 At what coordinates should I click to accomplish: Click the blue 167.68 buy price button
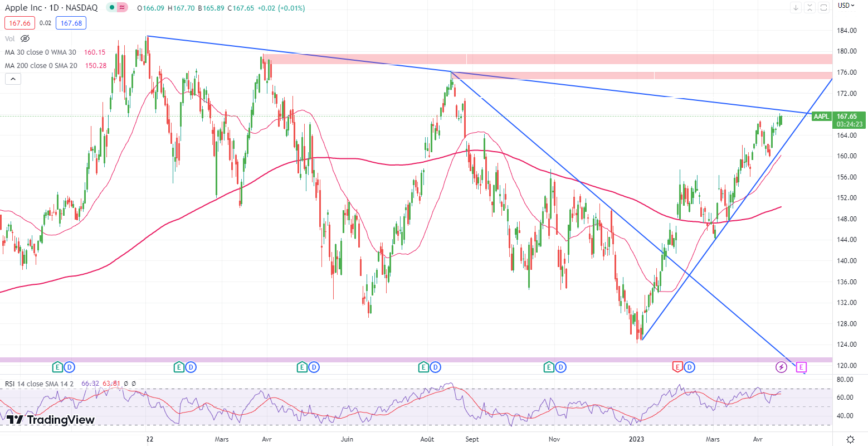tap(71, 23)
